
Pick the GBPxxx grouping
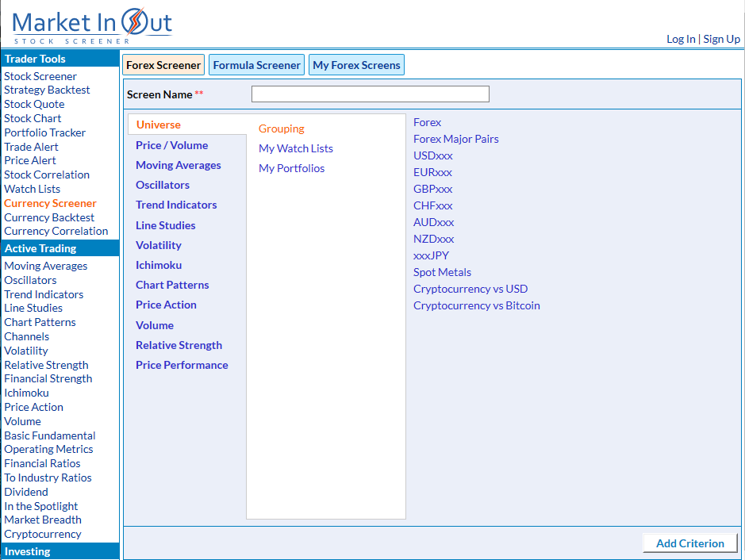click(433, 189)
